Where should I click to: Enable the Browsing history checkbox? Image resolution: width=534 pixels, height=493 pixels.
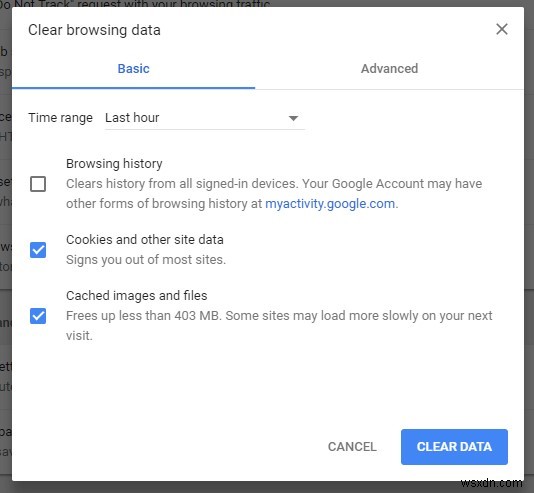38,184
